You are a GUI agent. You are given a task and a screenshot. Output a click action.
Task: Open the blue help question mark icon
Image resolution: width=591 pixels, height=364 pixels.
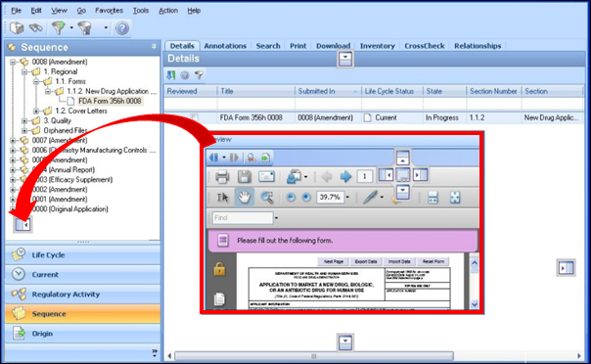[122, 28]
